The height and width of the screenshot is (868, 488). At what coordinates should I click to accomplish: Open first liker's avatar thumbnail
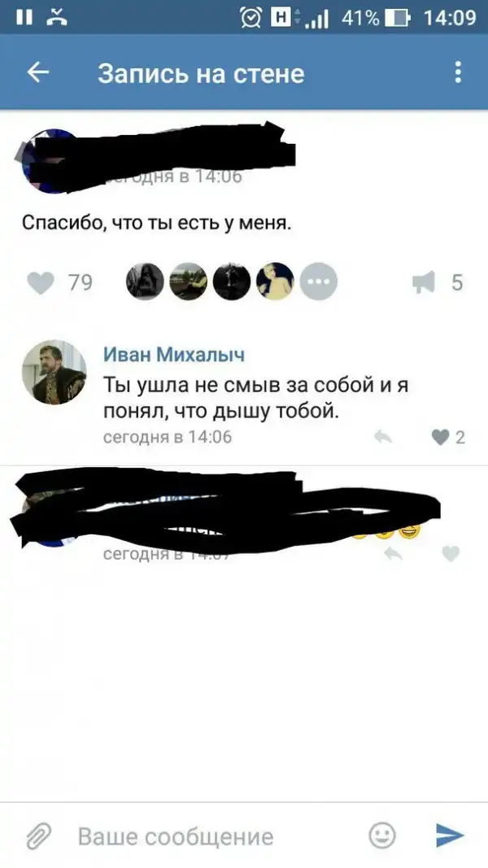145,281
